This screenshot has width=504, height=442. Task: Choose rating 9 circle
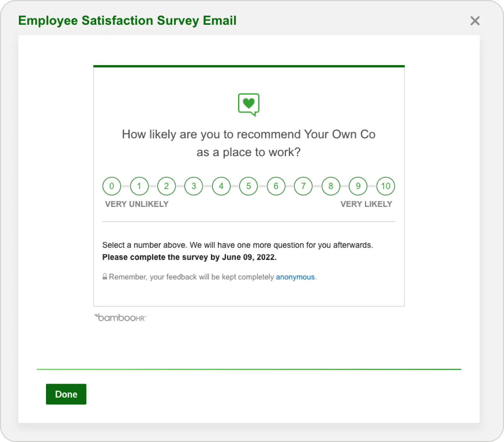click(x=358, y=186)
